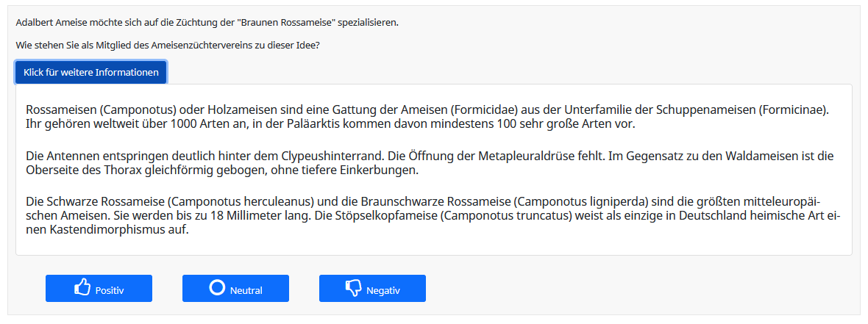Screen dimensions: 868x324
Task: Vote with the Positiv button label
Action: coord(110,290)
